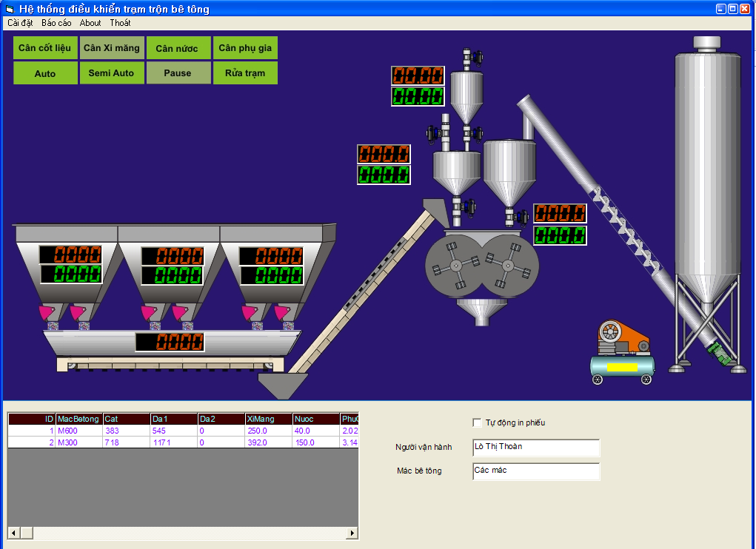The image size is (756, 549).
Task: Click the mixer discharge funnel below the mixer
Action: (x=481, y=311)
